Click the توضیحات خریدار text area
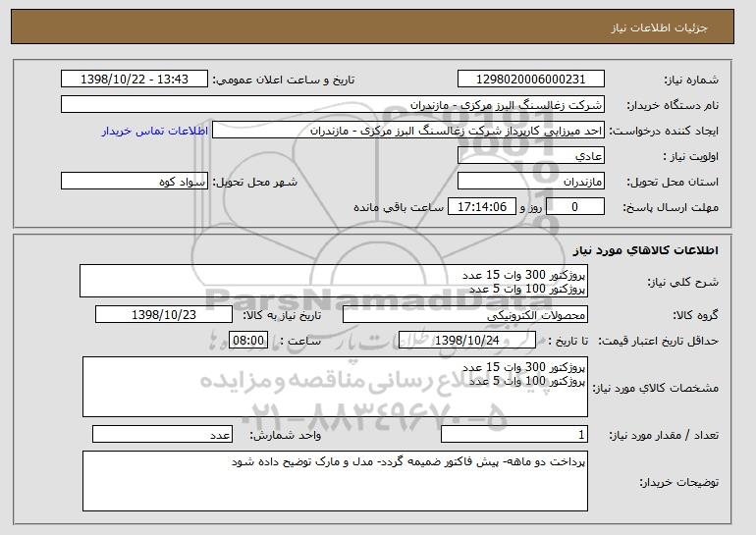The width and height of the screenshot is (756, 535). point(335,481)
